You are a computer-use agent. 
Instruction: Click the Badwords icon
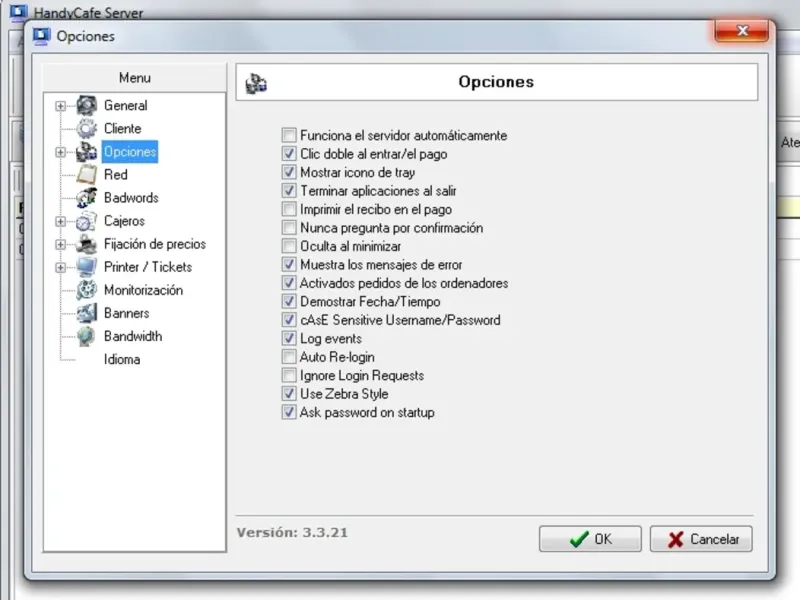(x=87, y=198)
